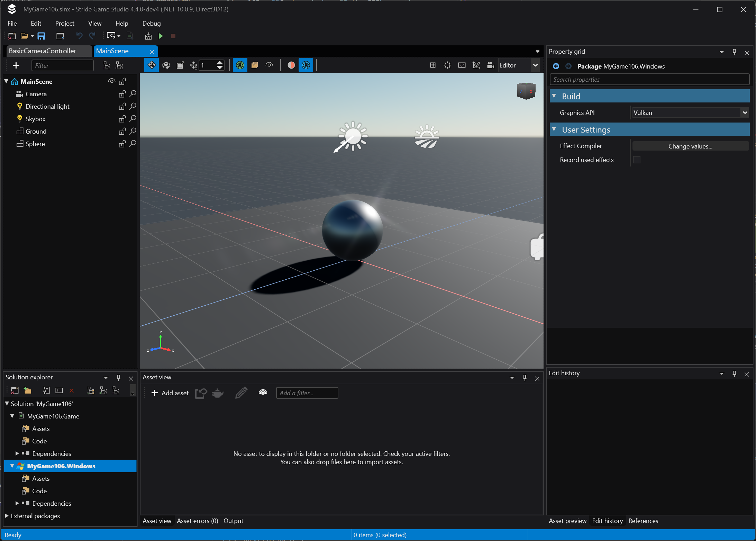Expand External packages node
The height and width of the screenshot is (541, 756).
point(7,516)
